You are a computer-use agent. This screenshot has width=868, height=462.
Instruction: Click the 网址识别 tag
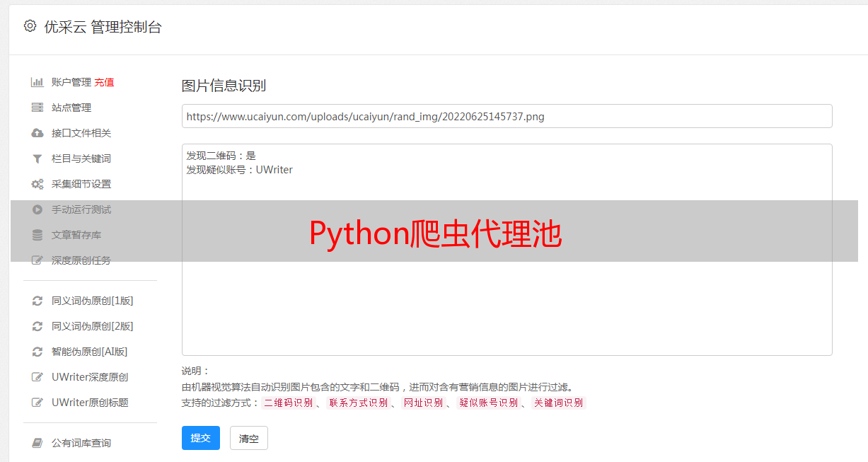(423, 403)
